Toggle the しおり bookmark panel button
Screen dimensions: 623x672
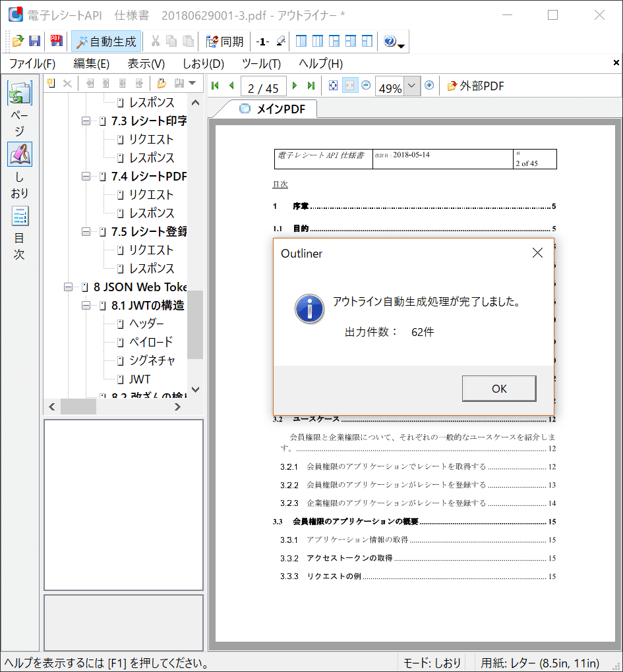click(19, 154)
